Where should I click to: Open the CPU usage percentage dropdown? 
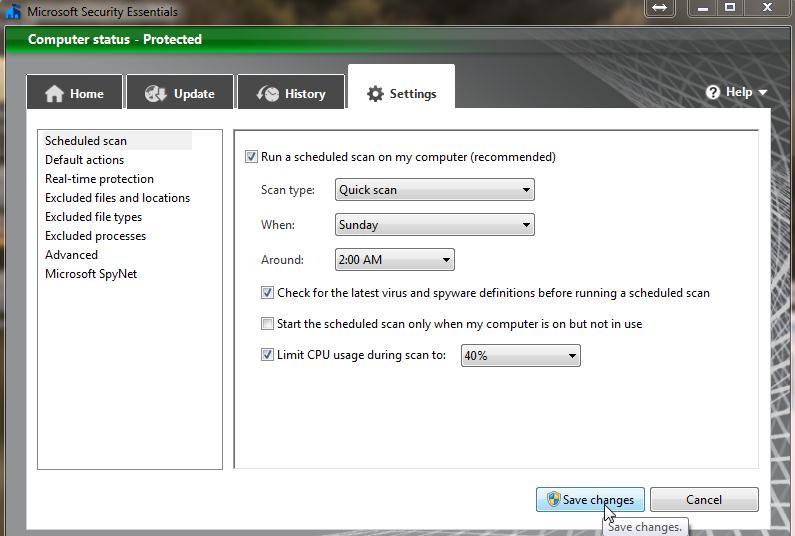520,355
